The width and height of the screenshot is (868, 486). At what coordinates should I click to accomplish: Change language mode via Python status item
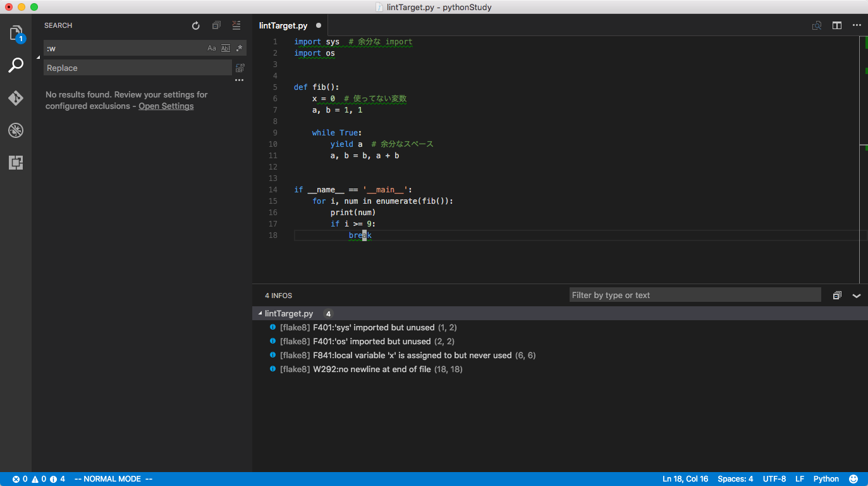[x=826, y=478]
